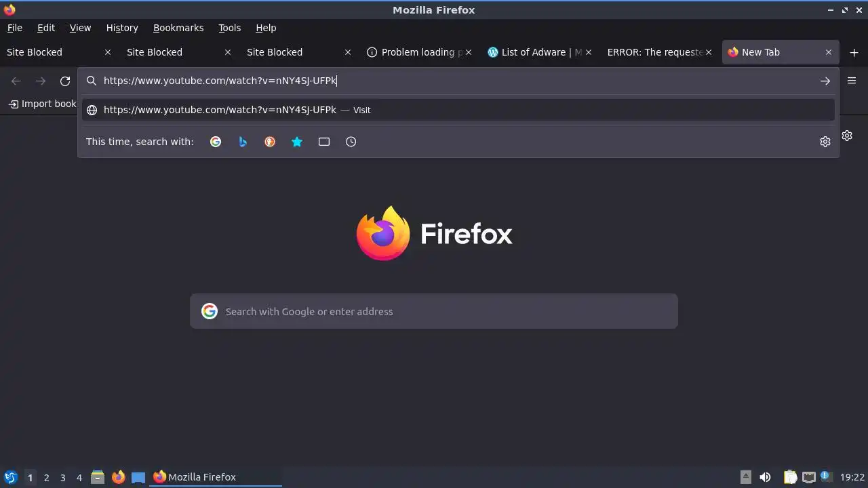868x488 pixels.
Task: Close the Problem loading page tab
Action: [x=468, y=52]
